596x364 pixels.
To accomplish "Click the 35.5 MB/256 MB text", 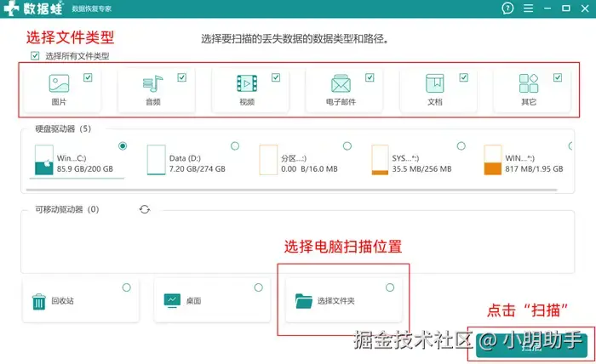I will click(x=422, y=169).
